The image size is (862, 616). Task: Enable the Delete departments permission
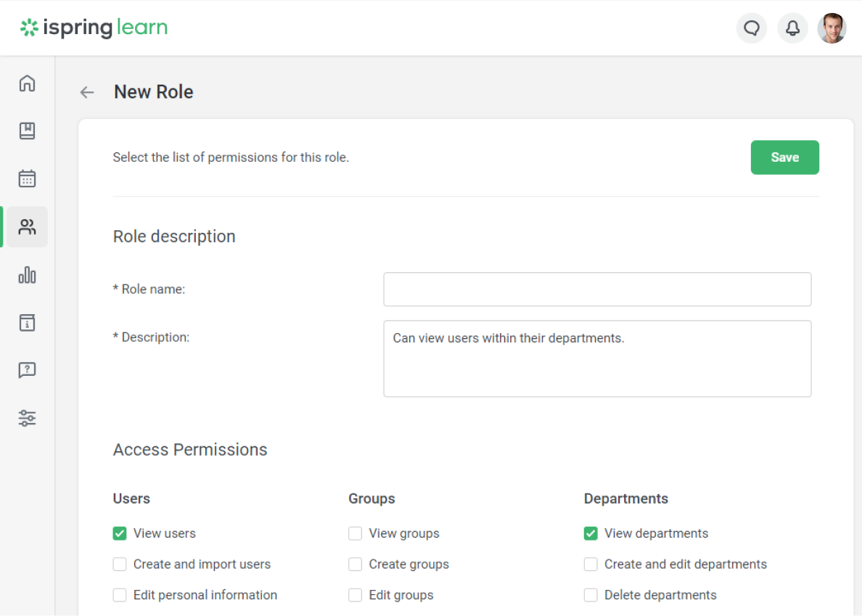[x=590, y=594]
